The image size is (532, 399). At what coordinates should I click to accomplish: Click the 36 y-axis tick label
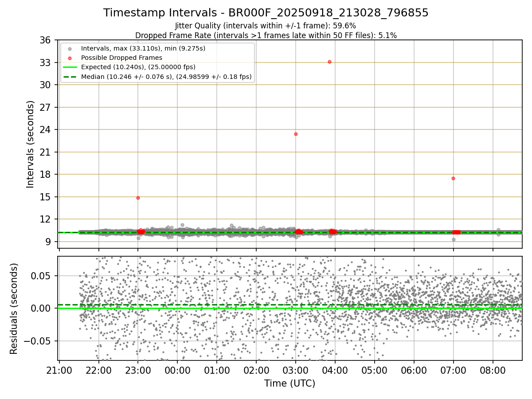[45, 40]
